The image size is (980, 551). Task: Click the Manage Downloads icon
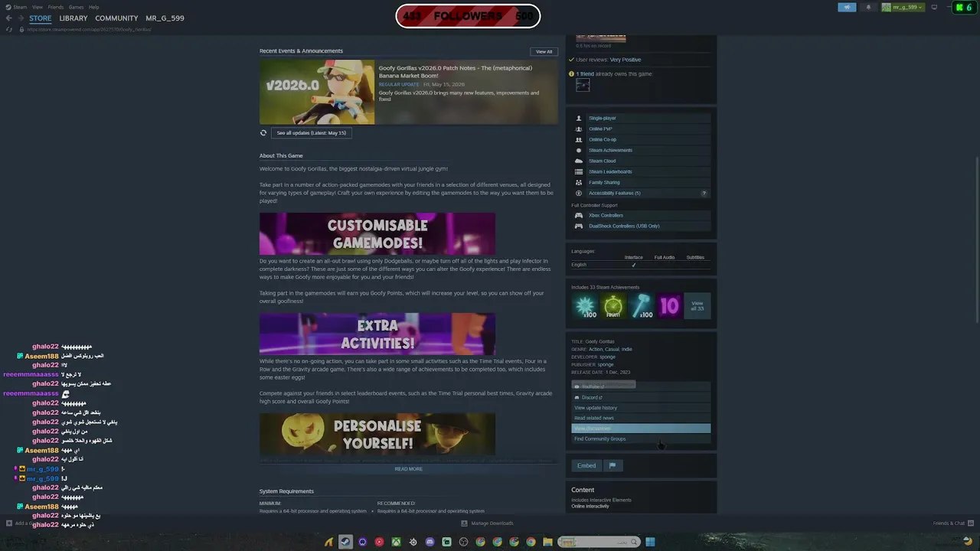[x=464, y=523]
